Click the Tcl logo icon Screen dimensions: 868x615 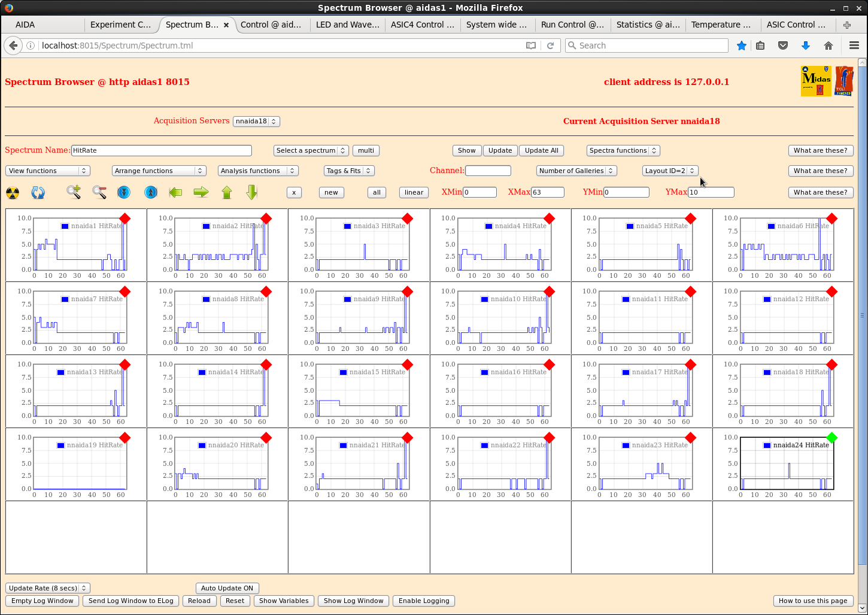point(844,81)
